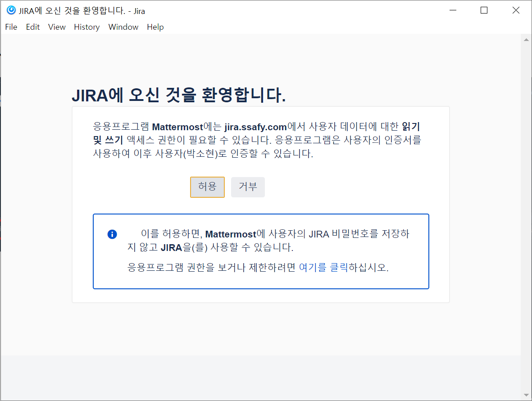The image size is (532, 401).
Task: Click the heading JIRA에 오신 것을 환영합니다.
Action: [x=179, y=95]
